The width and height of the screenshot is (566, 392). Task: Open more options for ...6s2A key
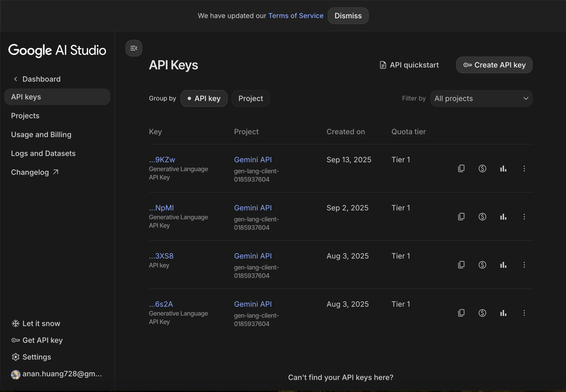tap(524, 313)
